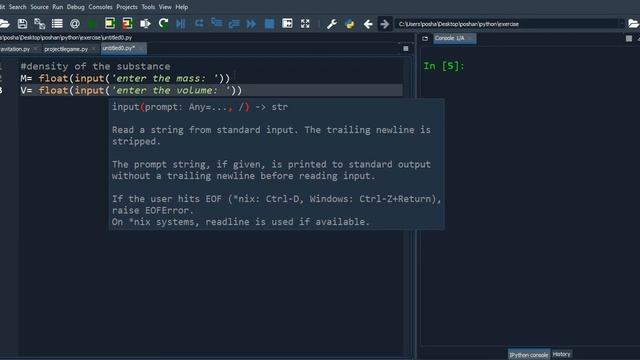Screen dimensions: 640x360
Task: Open the Tools menu
Action: 148,7
